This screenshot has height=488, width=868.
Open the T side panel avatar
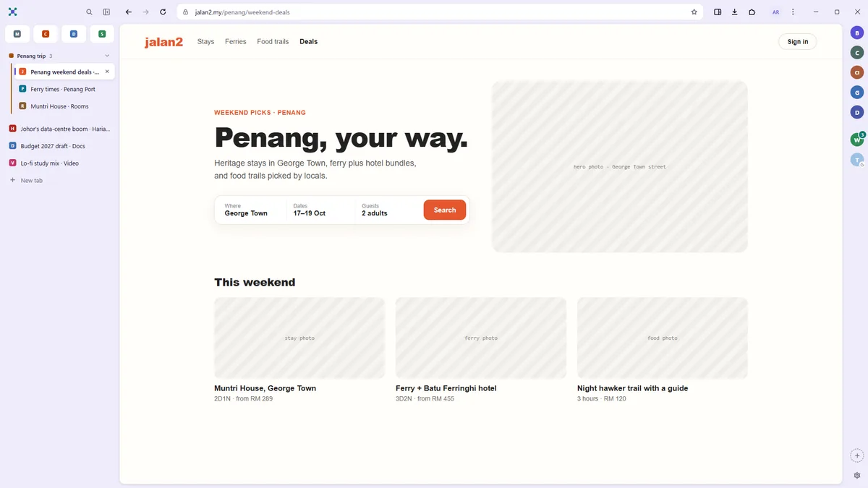point(857,160)
